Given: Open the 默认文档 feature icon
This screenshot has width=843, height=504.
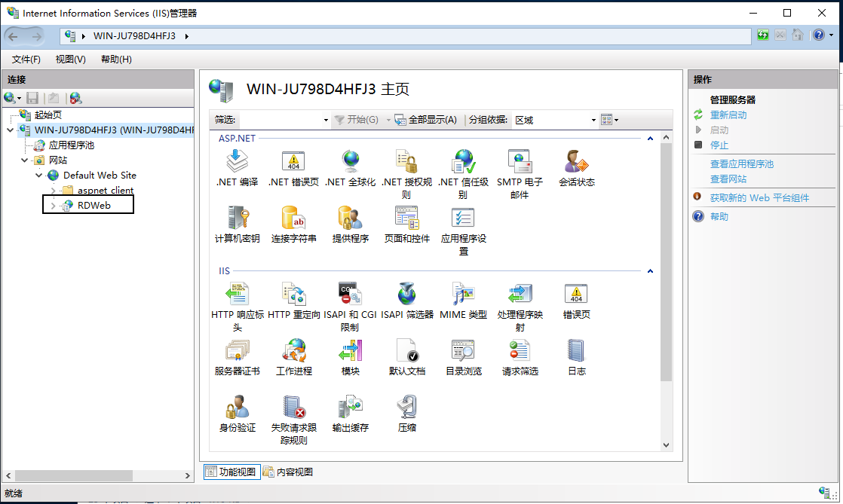Looking at the screenshot, I should coord(407,350).
